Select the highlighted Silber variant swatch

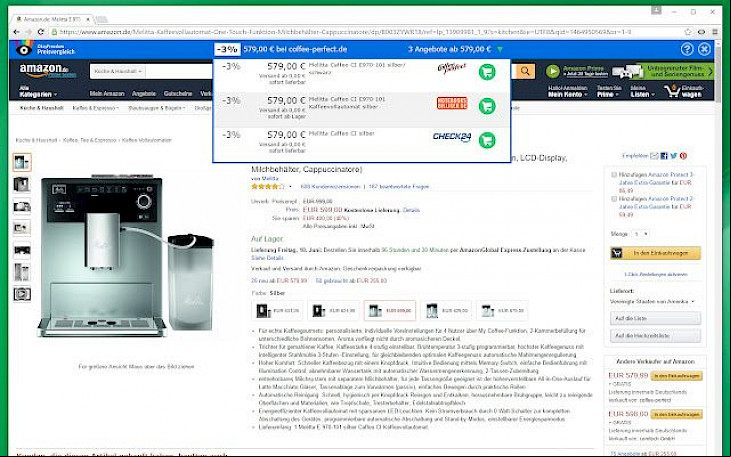[x=390, y=311]
